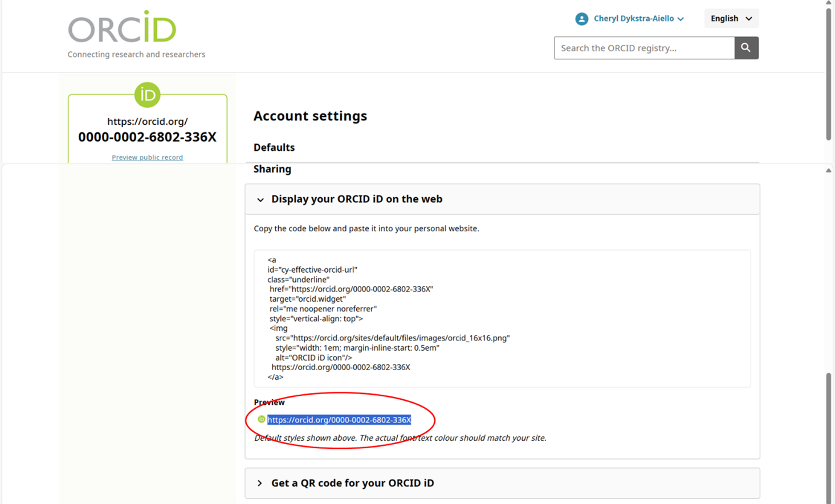The width and height of the screenshot is (835, 504).
Task: Open the Preview public record link
Action: 147,157
